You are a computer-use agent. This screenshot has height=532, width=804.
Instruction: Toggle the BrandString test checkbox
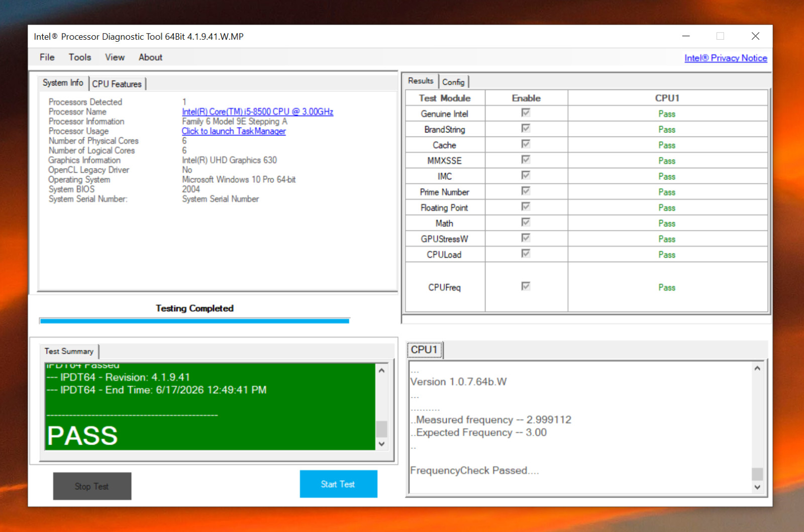point(526,128)
